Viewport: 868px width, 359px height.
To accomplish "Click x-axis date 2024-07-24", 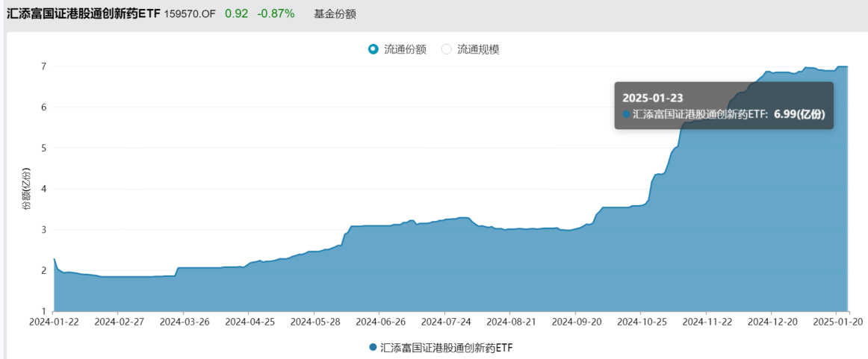I will pos(444,320).
